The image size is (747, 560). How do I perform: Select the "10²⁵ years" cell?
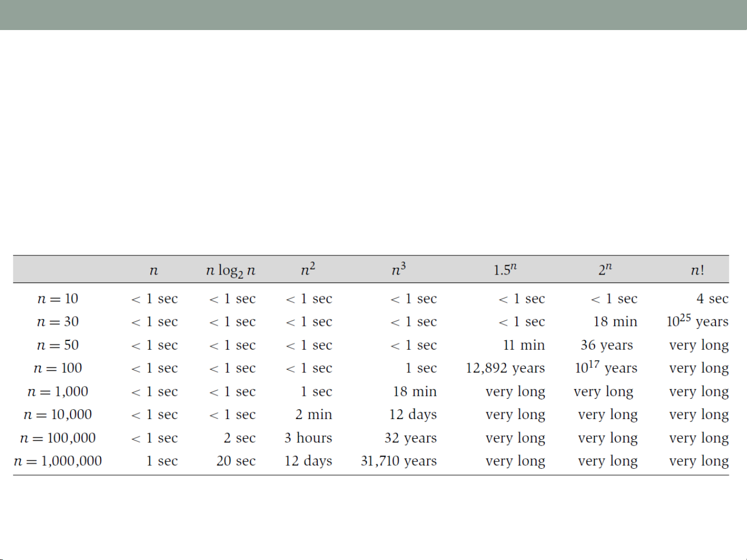(x=697, y=321)
